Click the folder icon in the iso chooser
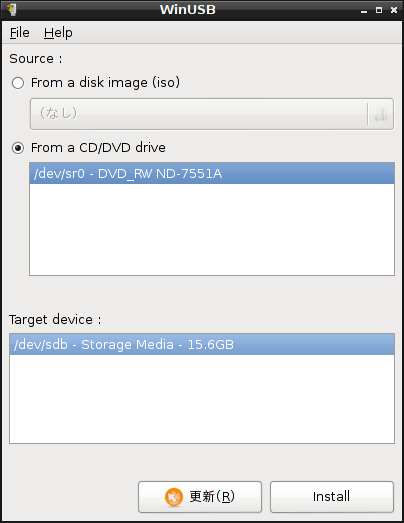Image resolution: width=404 pixels, height=523 pixels. [x=381, y=114]
